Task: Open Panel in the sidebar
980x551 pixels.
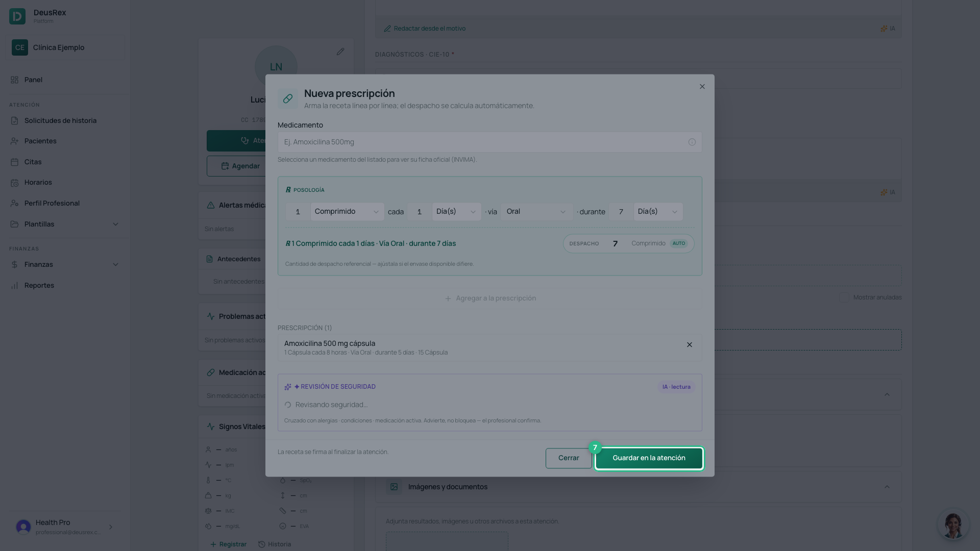Action: click(65, 80)
